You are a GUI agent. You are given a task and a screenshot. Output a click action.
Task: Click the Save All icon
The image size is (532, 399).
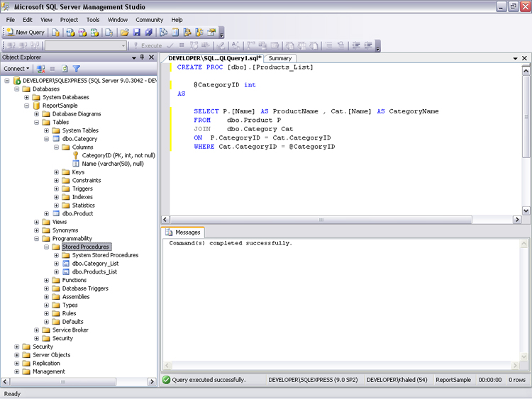[x=149, y=32]
